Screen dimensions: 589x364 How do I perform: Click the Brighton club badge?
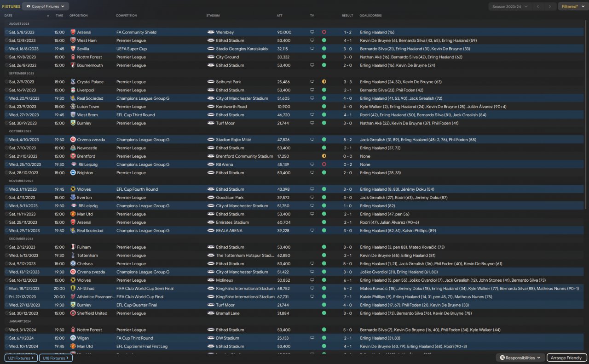[x=73, y=173]
